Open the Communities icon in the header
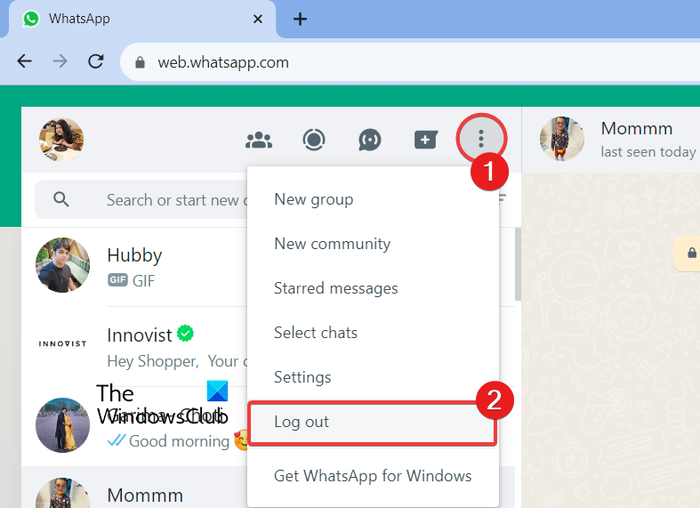Screen dimensions: 700x508 coord(259,140)
